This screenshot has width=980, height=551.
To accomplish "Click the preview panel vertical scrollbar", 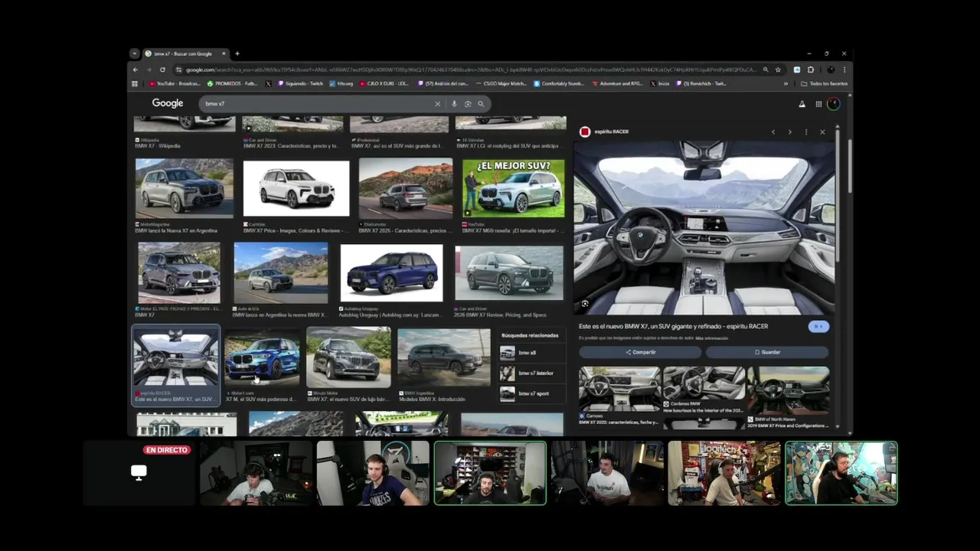I will click(x=838, y=195).
